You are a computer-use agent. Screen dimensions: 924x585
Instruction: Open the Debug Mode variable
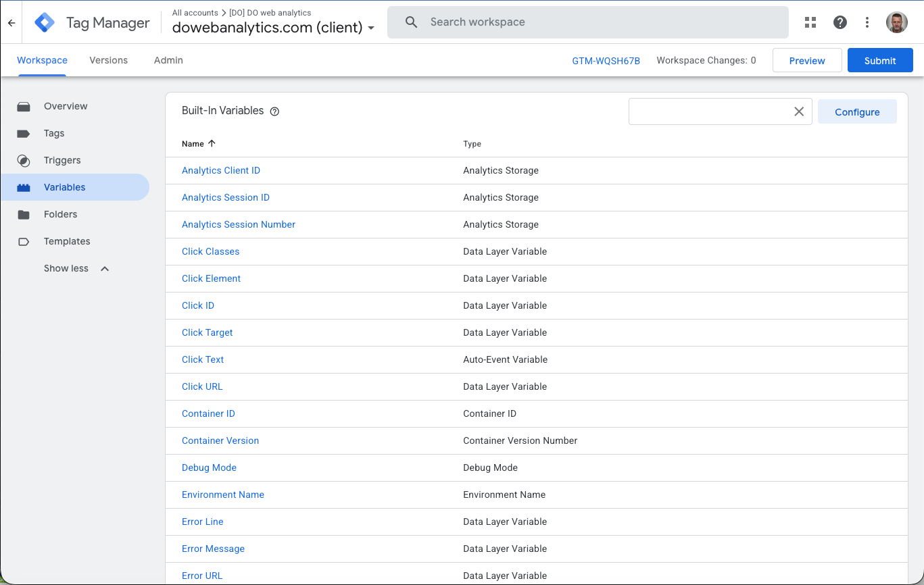click(209, 467)
